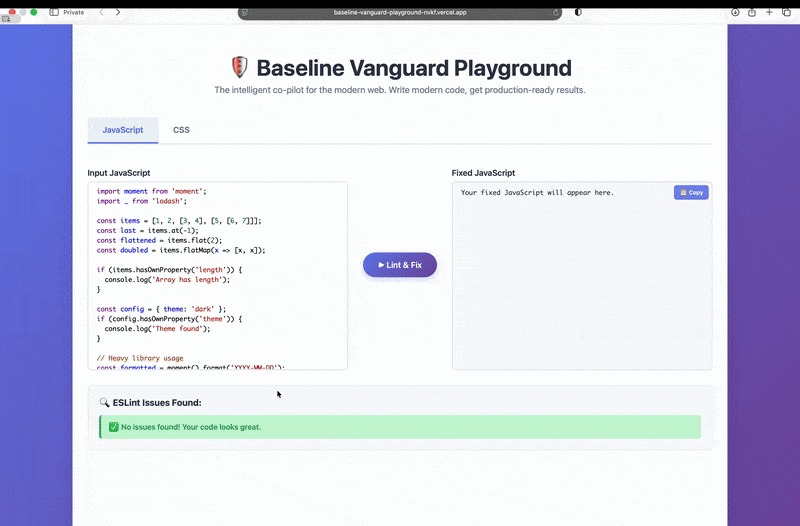The image size is (800, 526).
Task: Toggle the Safari sidebar icon
Action: [x=54, y=12]
